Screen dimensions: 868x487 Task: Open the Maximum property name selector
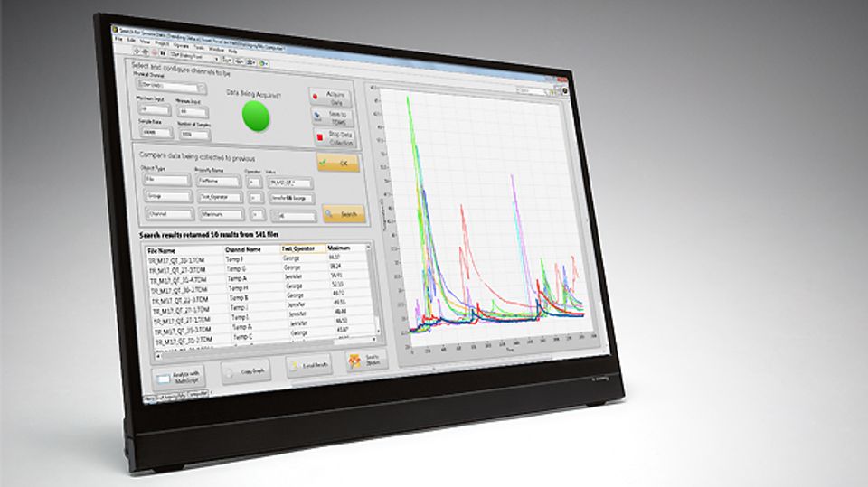(x=222, y=214)
